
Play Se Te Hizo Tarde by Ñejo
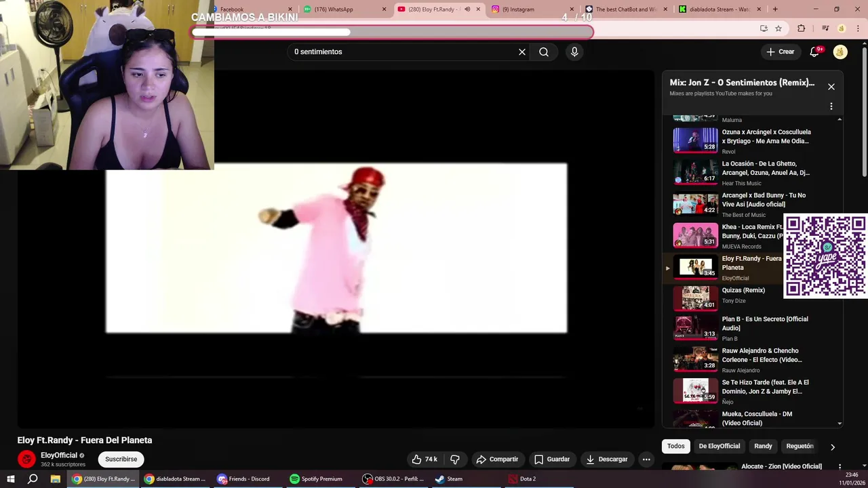753,392
